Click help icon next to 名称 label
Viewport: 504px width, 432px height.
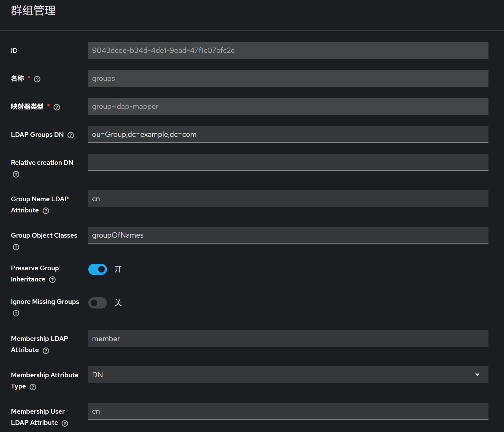click(37, 79)
